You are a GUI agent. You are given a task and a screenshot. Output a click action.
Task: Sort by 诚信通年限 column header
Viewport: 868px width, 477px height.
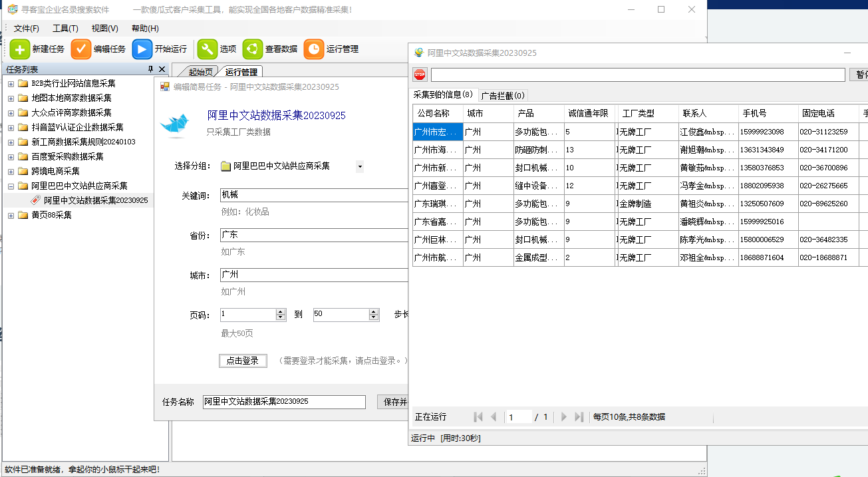590,113
